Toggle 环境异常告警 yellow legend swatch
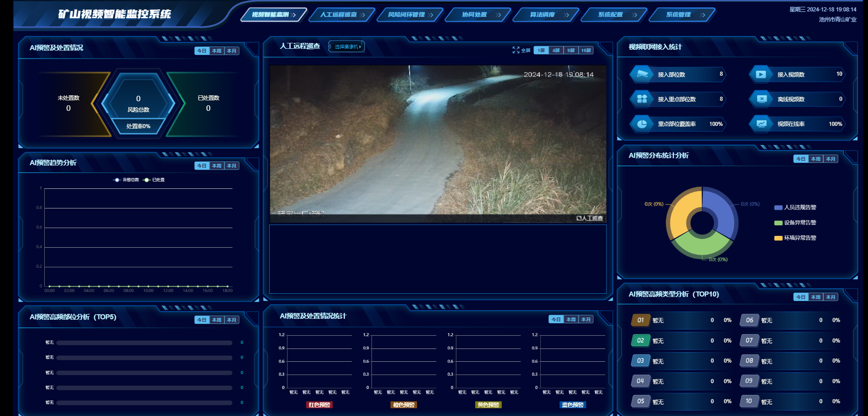 coord(779,238)
